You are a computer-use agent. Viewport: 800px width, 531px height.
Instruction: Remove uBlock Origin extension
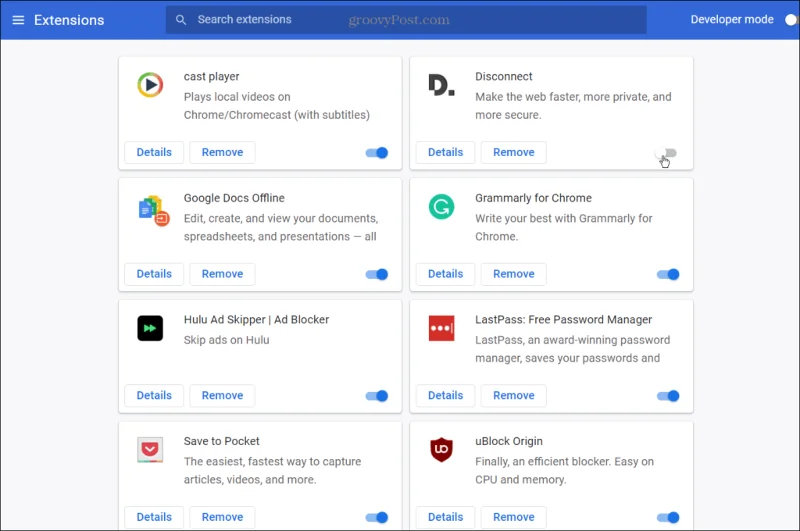pos(514,517)
